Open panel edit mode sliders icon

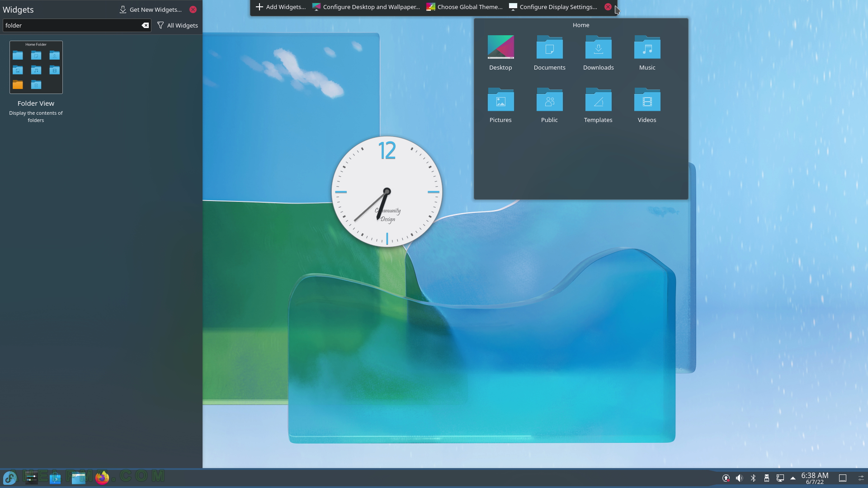861,478
